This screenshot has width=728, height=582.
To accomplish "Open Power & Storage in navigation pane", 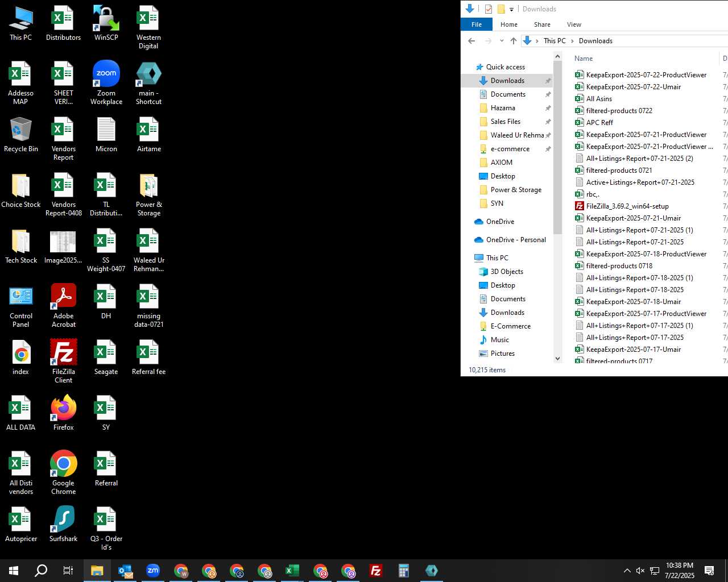I will click(516, 190).
